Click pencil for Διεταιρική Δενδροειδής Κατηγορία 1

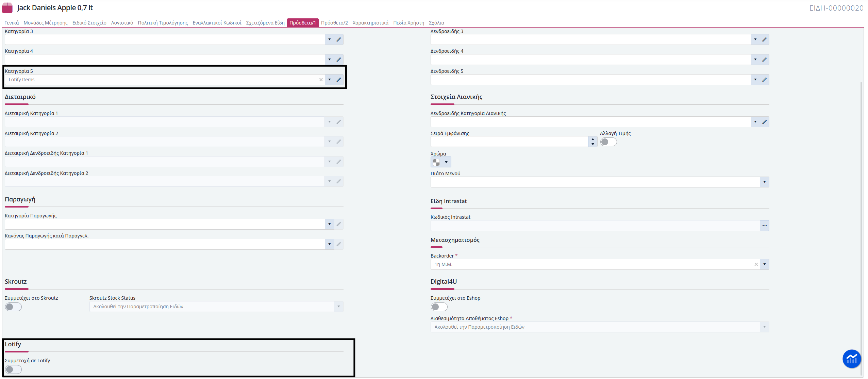339,162
